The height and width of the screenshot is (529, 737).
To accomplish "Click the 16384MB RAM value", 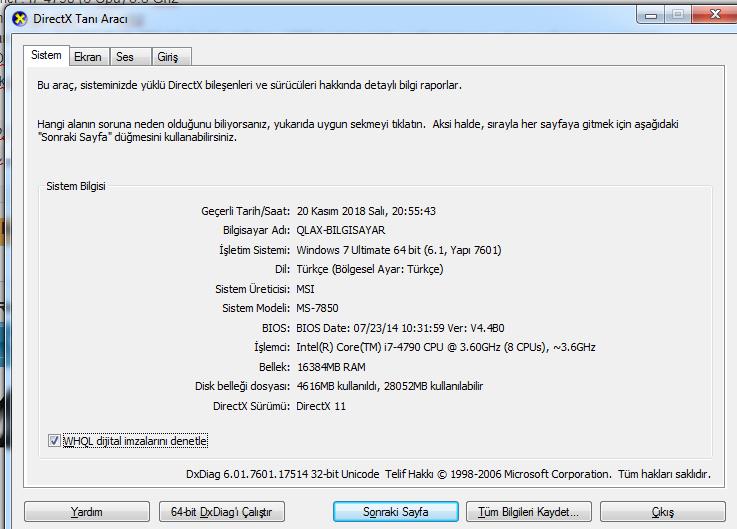I will [x=331, y=367].
